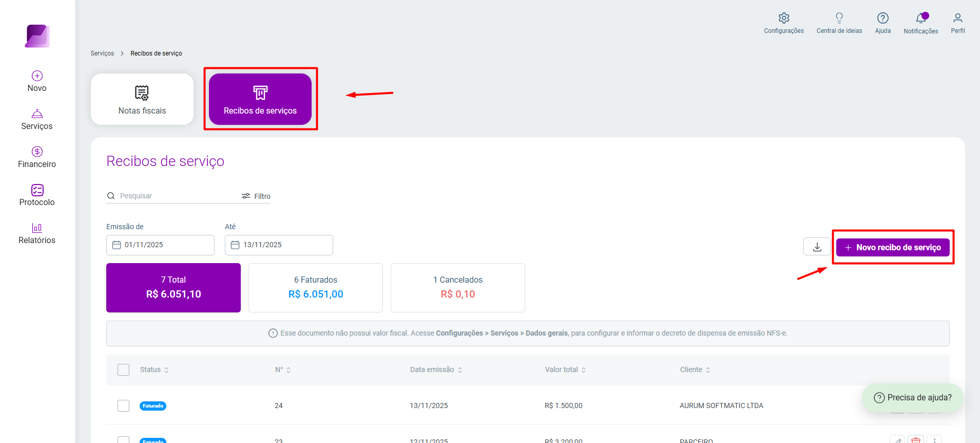Viewport: 980px width, 443px height.
Task: Tick the checkbox for receipt number 24
Action: tap(123, 405)
